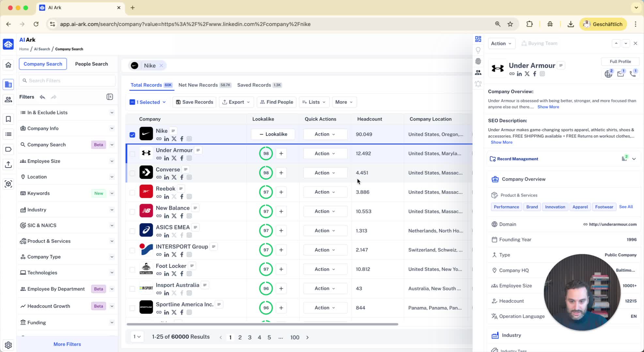644x352 pixels.
Task: Switch to People Search tab
Action: 91,64
